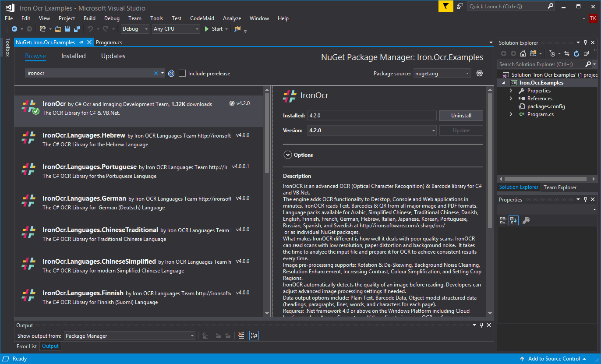Open NuGet package manager settings gear

click(x=479, y=73)
